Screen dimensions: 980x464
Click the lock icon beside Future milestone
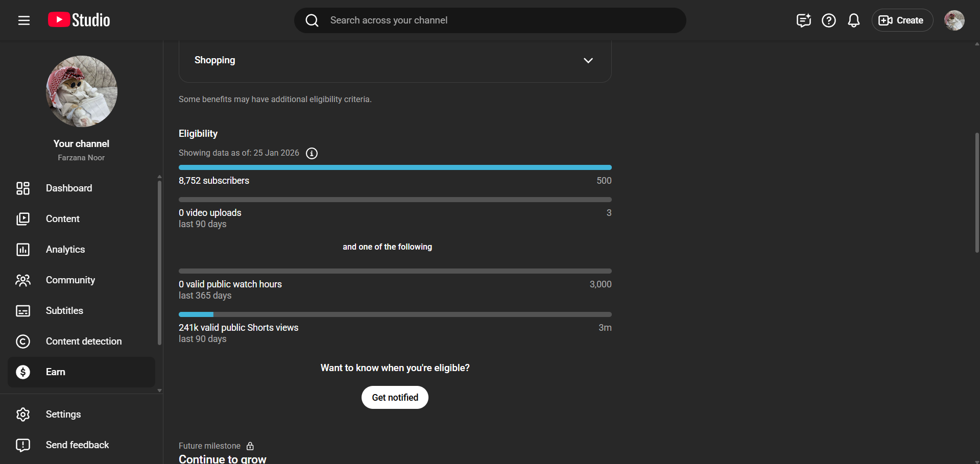[x=250, y=446]
